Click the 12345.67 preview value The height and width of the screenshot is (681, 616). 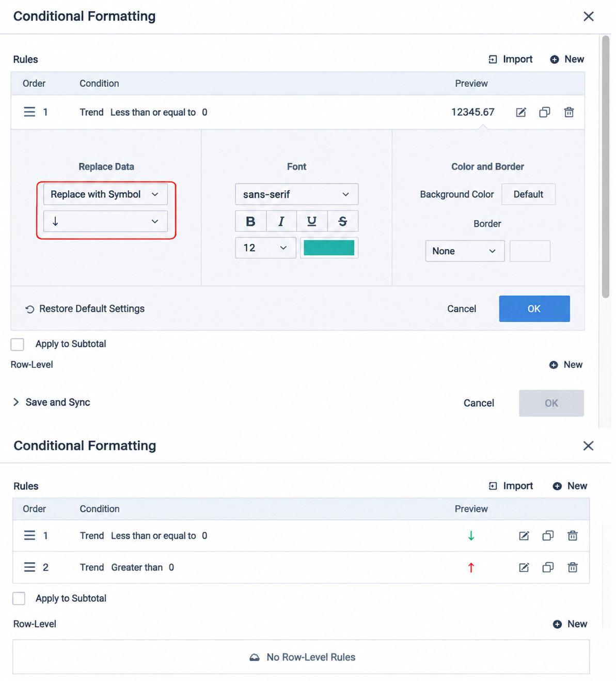(x=473, y=112)
